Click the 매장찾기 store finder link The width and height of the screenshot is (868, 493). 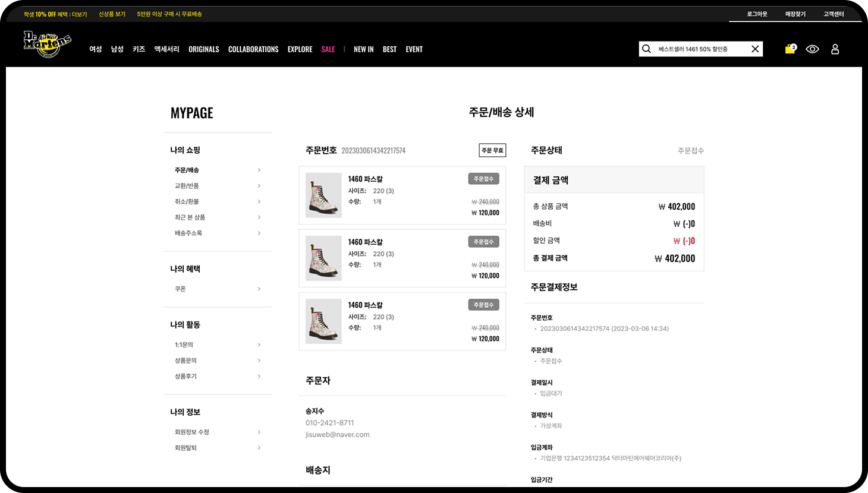795,14
